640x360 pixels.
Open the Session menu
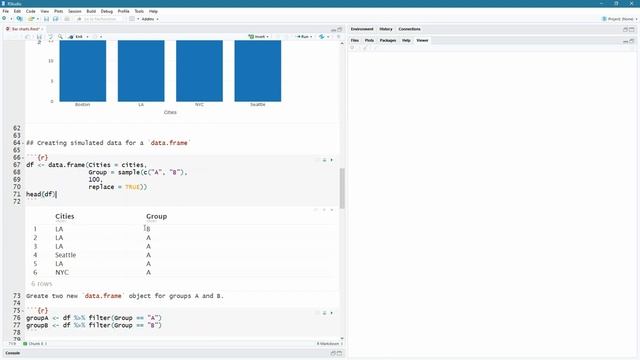(75, 11)
